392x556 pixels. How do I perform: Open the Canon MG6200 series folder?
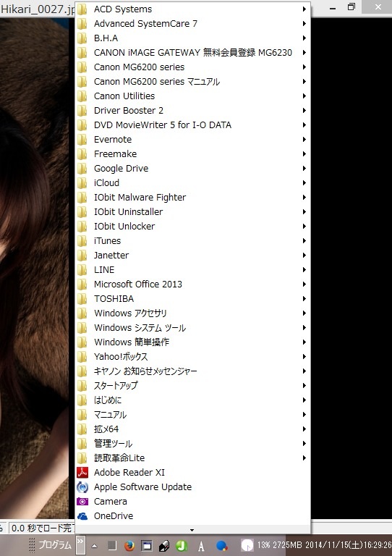tap(193, 67)
